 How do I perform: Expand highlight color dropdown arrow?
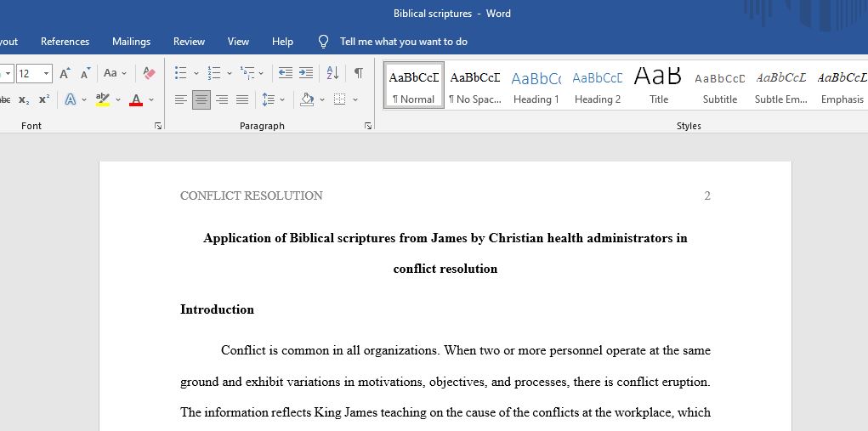click(118, 99)
